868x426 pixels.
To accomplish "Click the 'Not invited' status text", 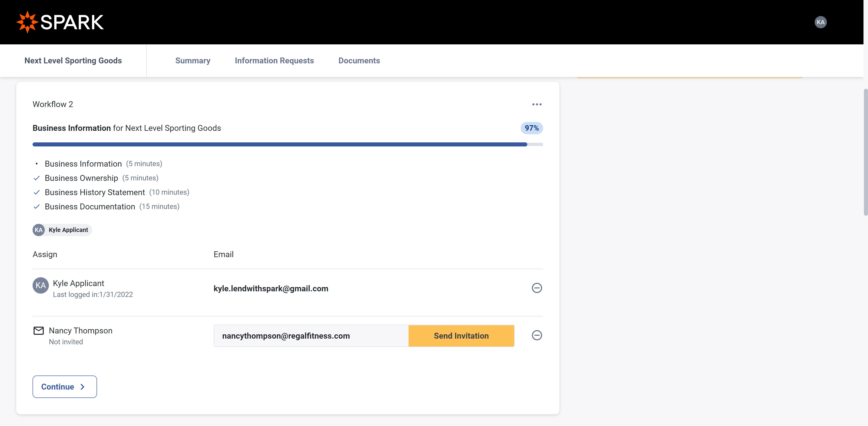I will (66, 342).
